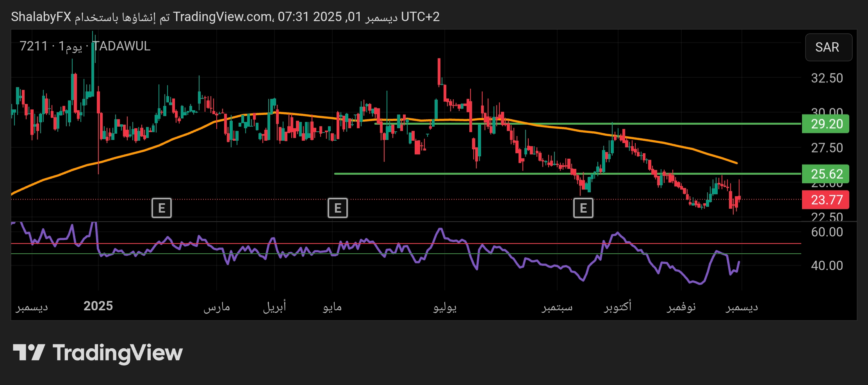Click the مارس month label on time axis

217,307
